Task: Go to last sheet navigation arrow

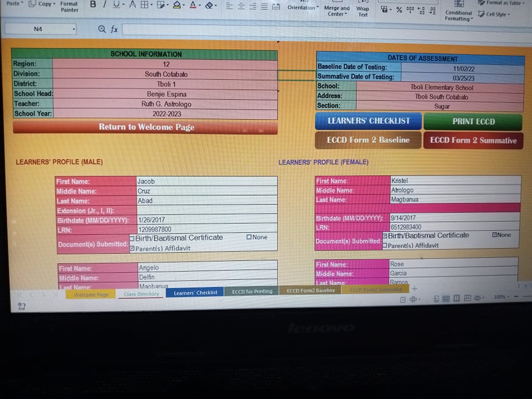Action: point(55,295)
